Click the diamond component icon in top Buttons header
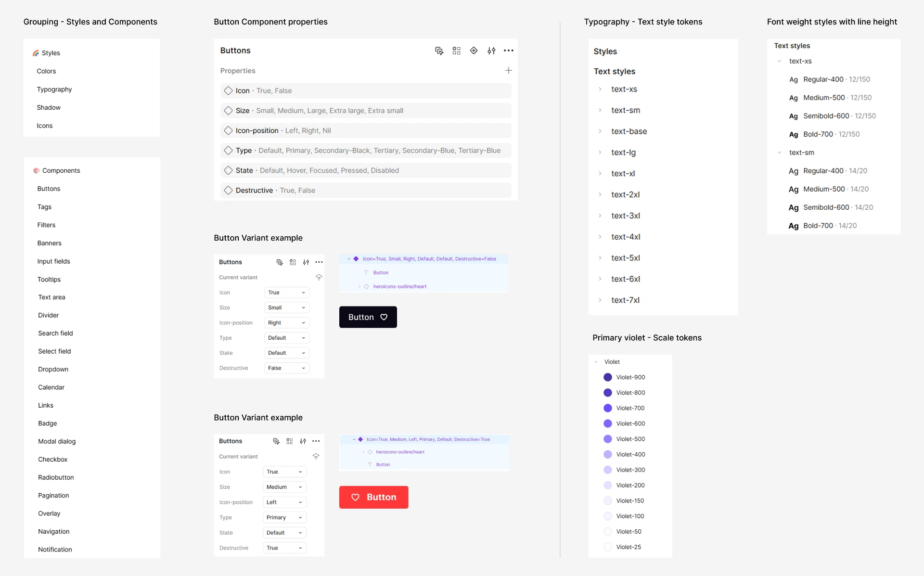The height and width of the screenshot is (576, 924). tap(474, 51)
